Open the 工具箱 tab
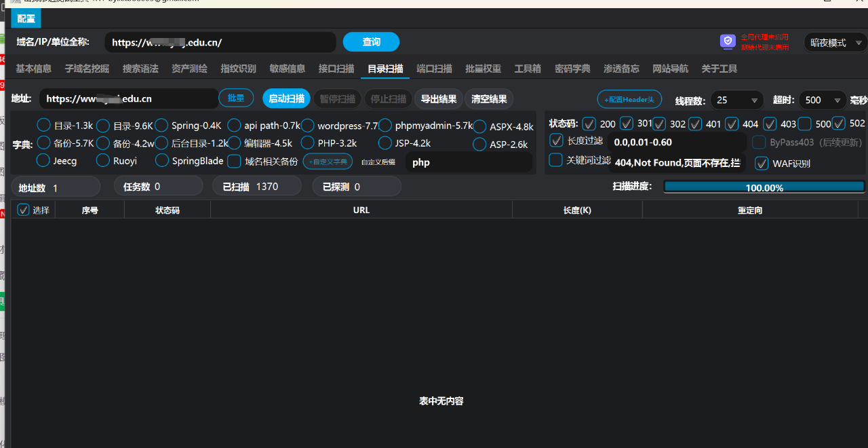 click(528, 69)
